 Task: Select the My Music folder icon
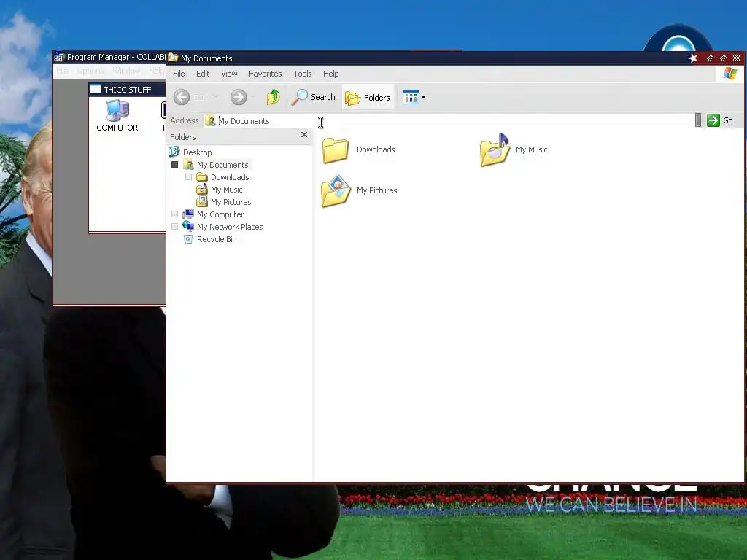[x=495, y=150]
